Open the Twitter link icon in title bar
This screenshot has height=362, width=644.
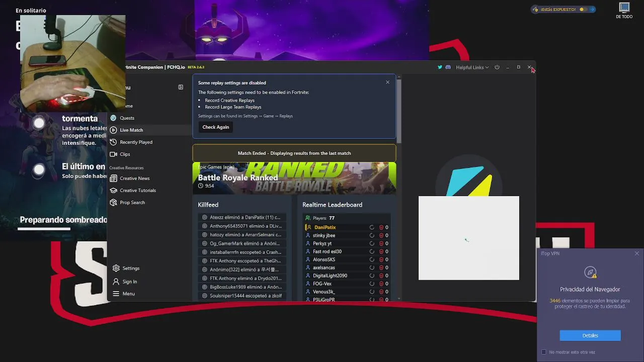(440, 67)
